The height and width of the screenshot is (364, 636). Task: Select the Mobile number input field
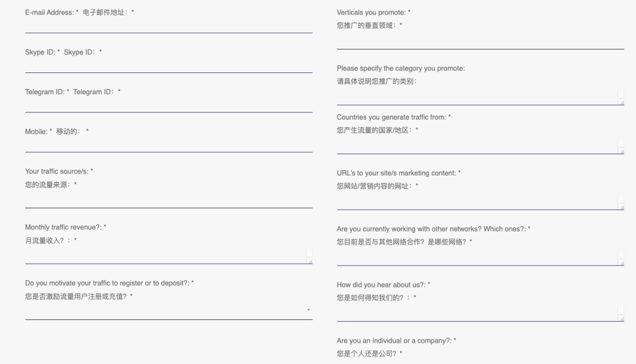click(168, 145)
